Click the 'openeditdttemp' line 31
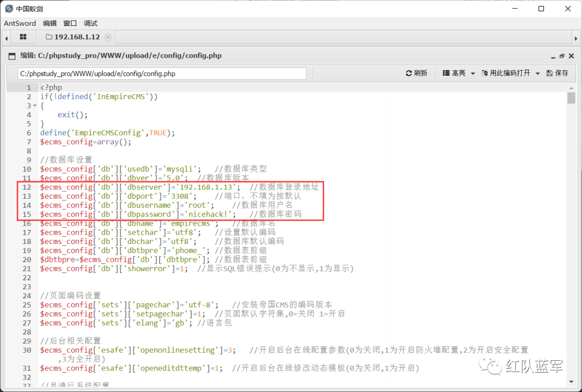This screenshot has height=392, width=582. (x=230, y=368)
